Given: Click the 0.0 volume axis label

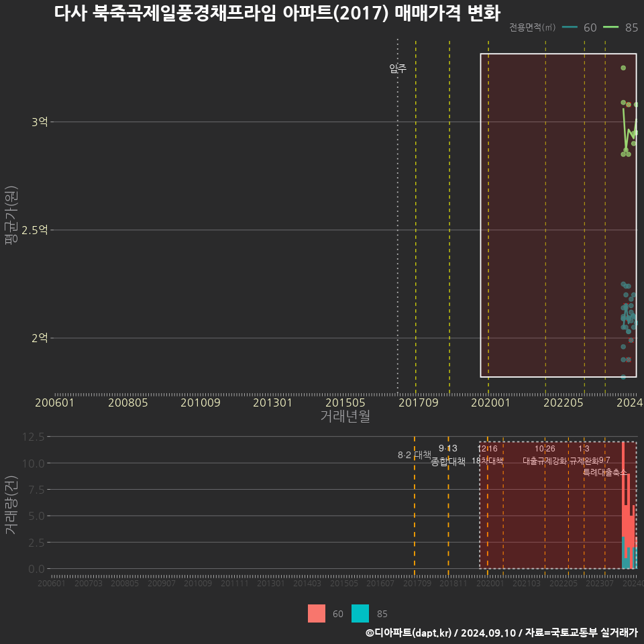Looking at the screenshot, I should click(36, 570).
